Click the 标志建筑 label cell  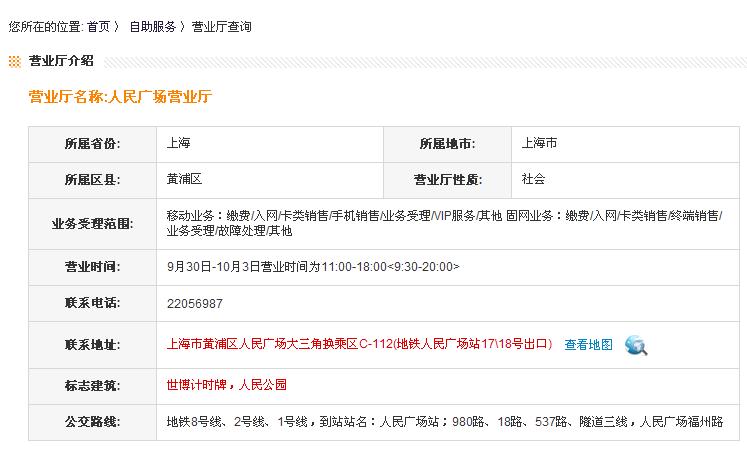pos(92,386)
